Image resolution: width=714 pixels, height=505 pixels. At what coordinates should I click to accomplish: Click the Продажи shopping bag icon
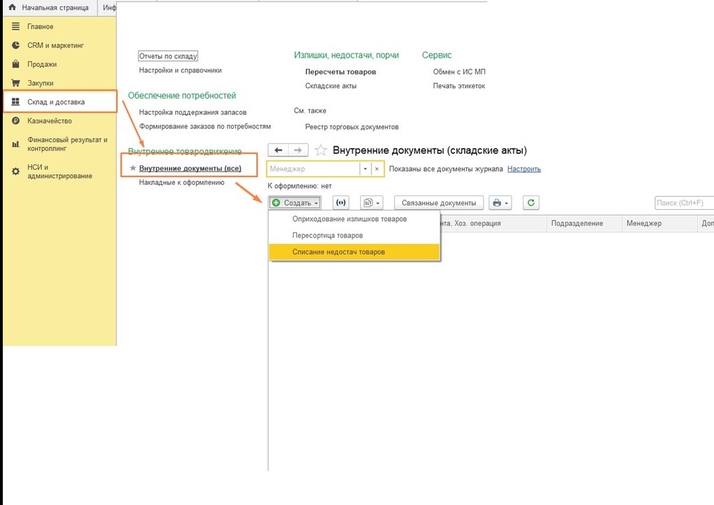click(15, 64)
